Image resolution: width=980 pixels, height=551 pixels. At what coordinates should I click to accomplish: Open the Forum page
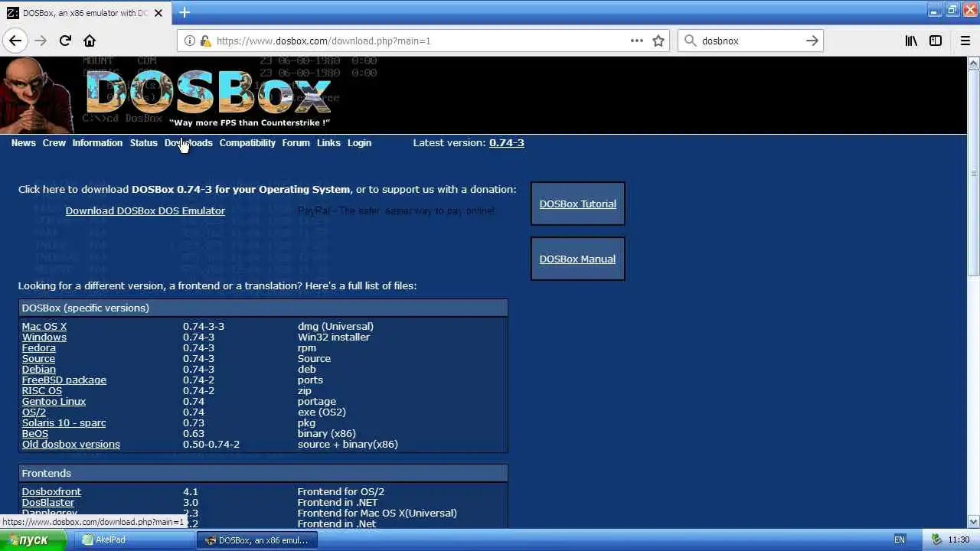tap(296, 143)
